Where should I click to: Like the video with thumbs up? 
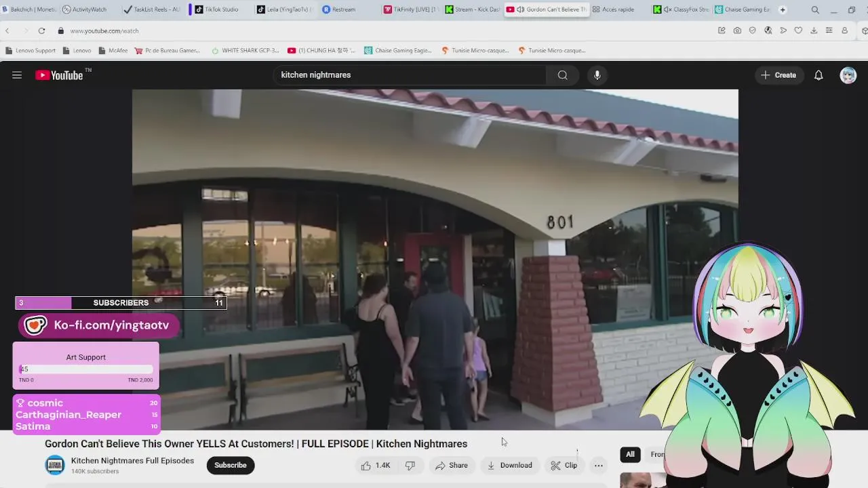click(x=376, y=466)
